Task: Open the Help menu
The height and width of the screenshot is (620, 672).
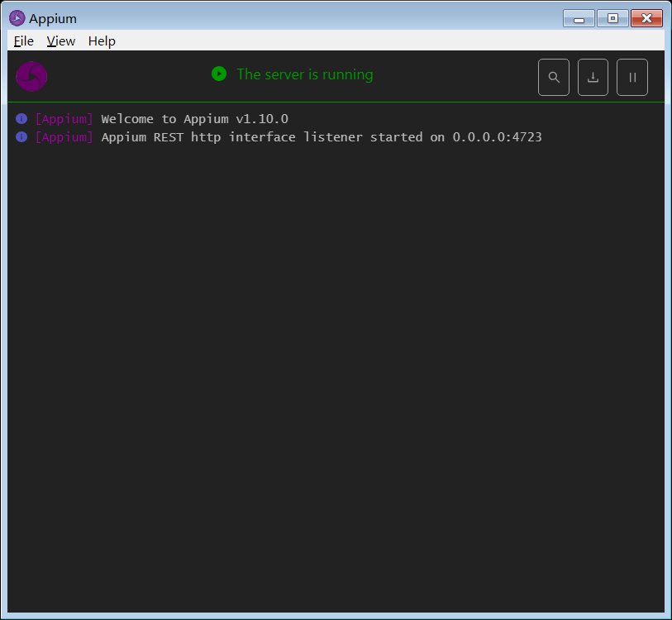Action: click(102, 41)
